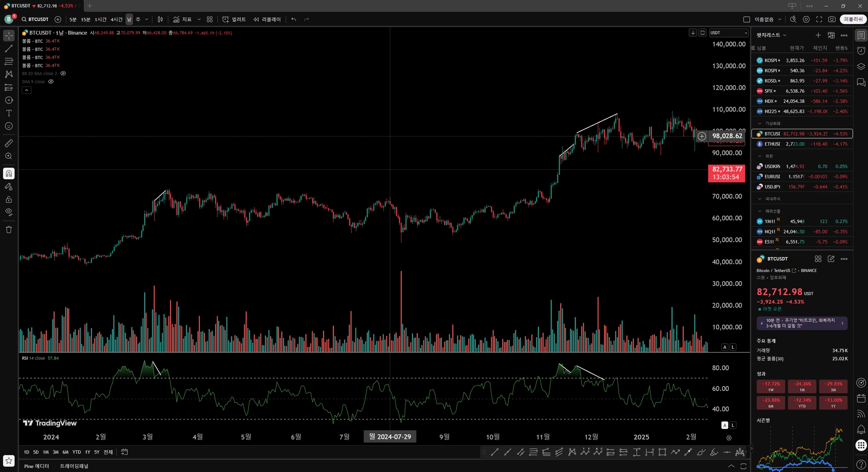The height and width of the screenshot is (472, 868).
Task: Open the alerts alarm clock sidebar icon
Action: [x=861, y=51]
